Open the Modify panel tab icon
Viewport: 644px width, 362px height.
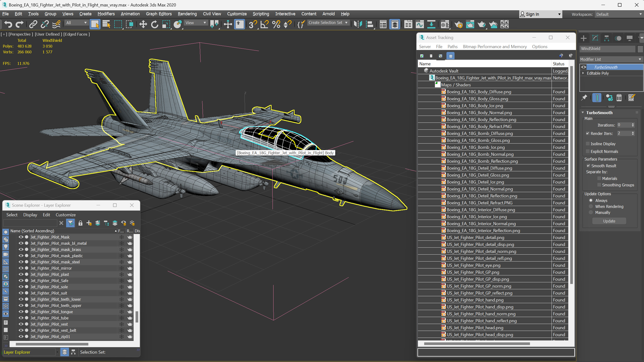pos(595,38)
